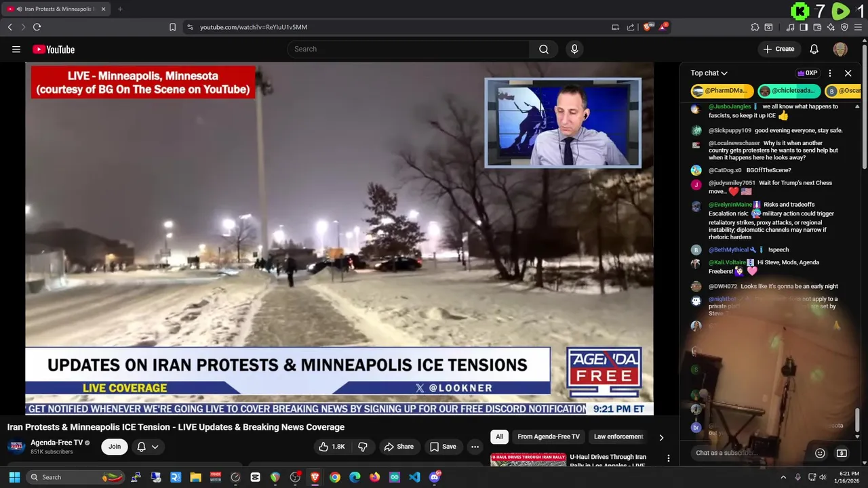Click the Create button

(x=778, y=49)
